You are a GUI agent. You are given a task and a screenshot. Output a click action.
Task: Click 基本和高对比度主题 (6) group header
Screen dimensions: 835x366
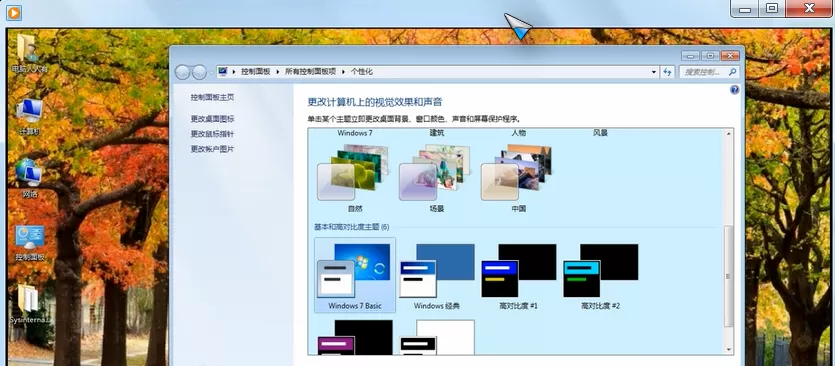351,227
